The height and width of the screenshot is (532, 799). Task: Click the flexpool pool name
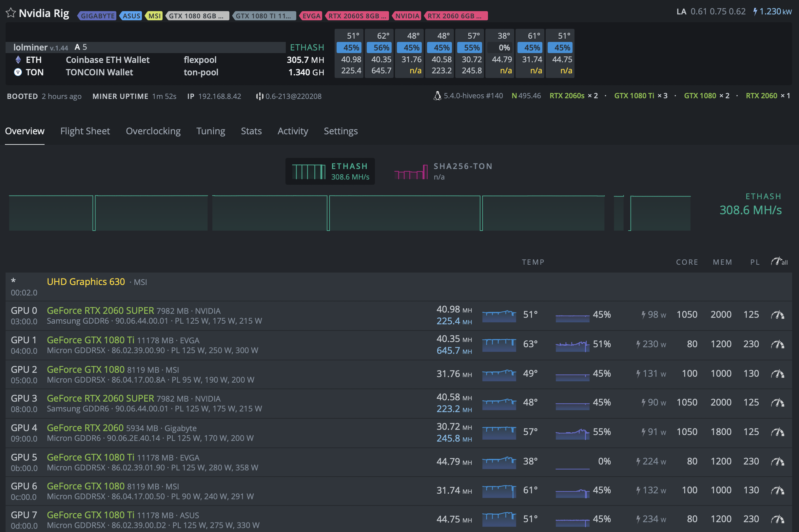pyautogui.click(x=200, y=60)
